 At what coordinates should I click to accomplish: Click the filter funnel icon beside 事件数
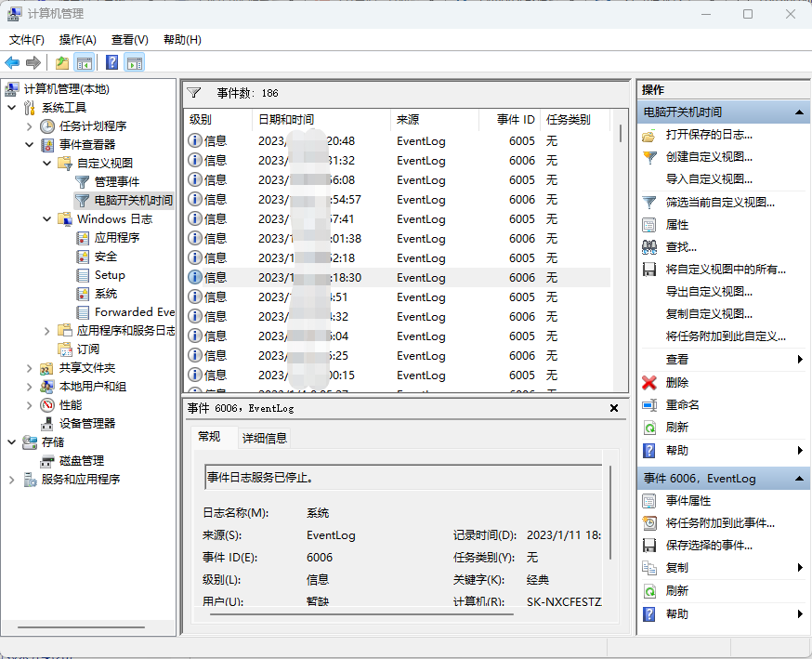(x=194, y=93)
